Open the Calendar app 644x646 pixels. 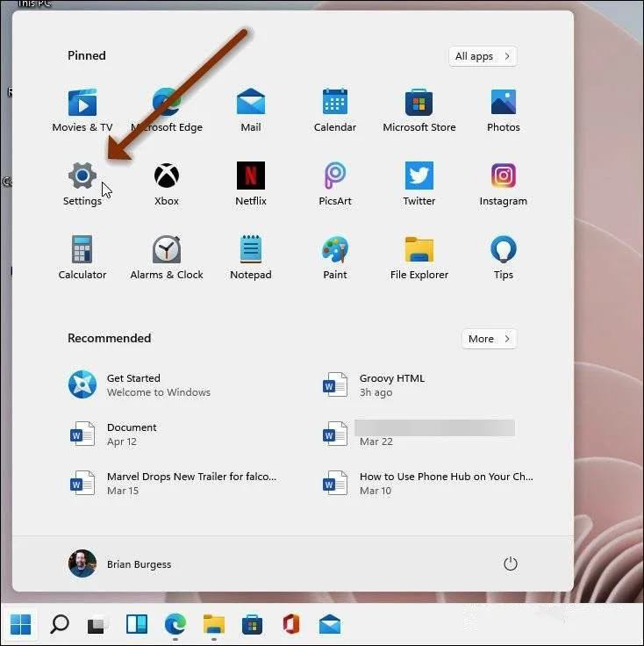335,110
